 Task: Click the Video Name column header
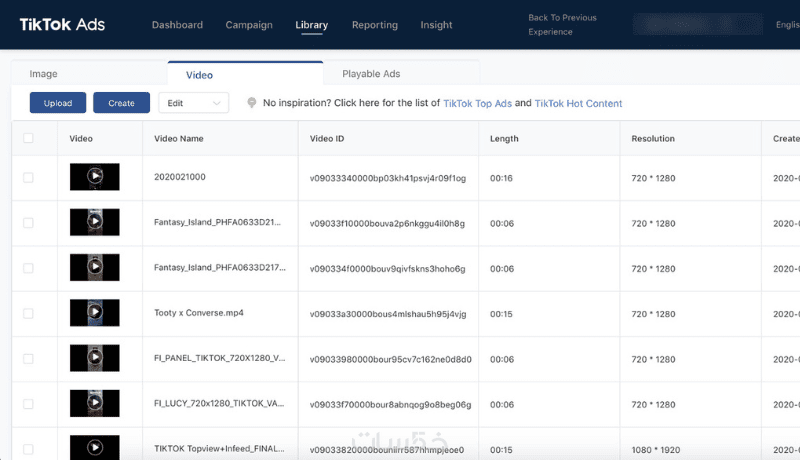[x=179, y=139]
